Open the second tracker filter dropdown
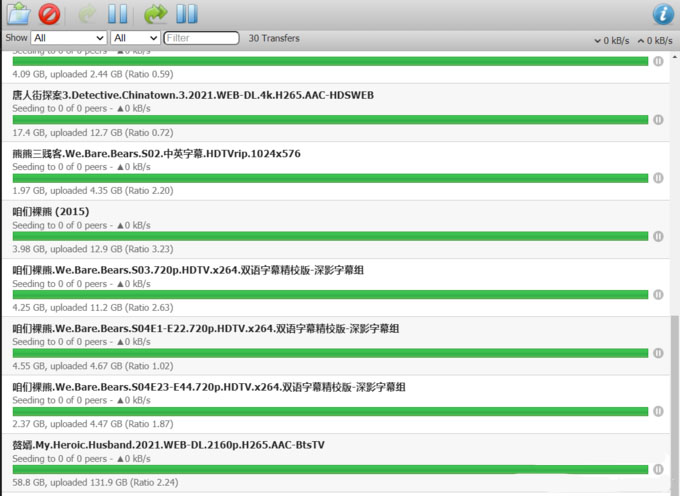 pos(135,38)
